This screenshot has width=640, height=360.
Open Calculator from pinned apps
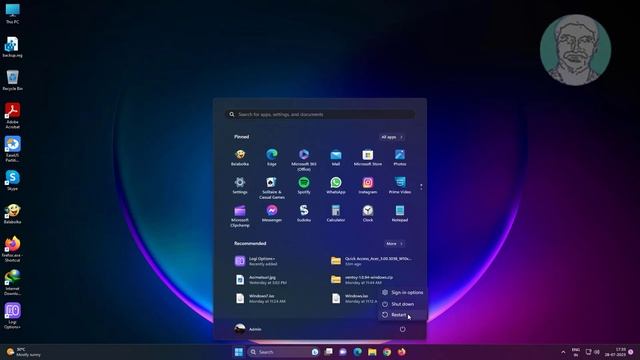(336, 213)
